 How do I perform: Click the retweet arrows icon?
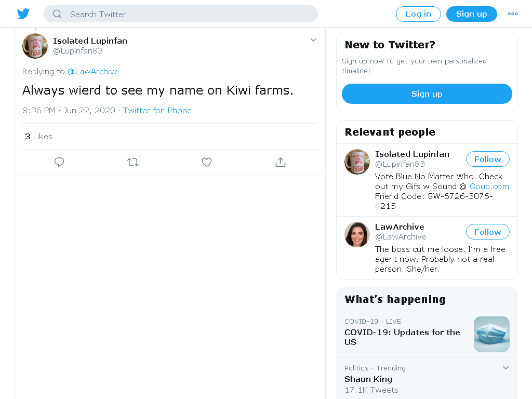133,162
